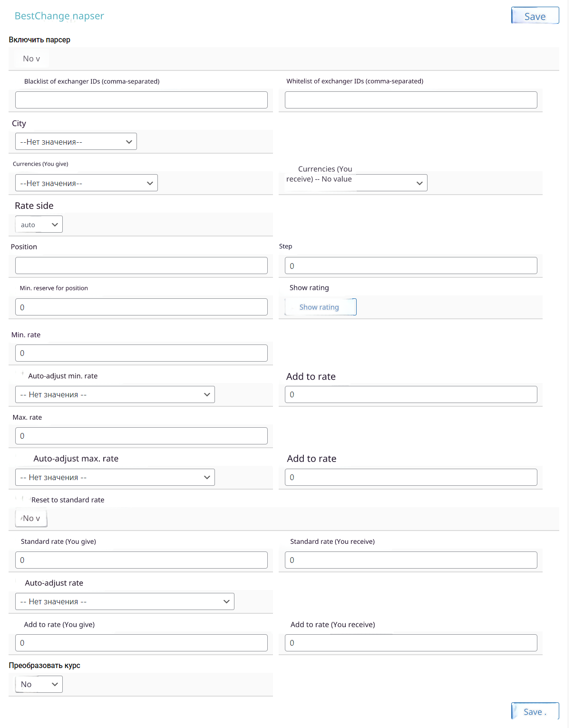Image resolution: width=574 pixels, height=728 pixels.
Task: Open the Currencies (You give) dropdown
Action: (x=87, y=183)
